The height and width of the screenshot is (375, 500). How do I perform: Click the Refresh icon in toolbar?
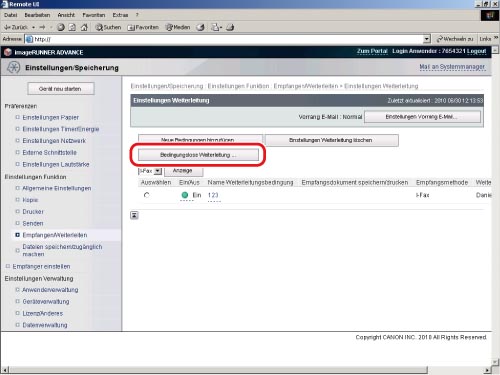pos(72,27)
